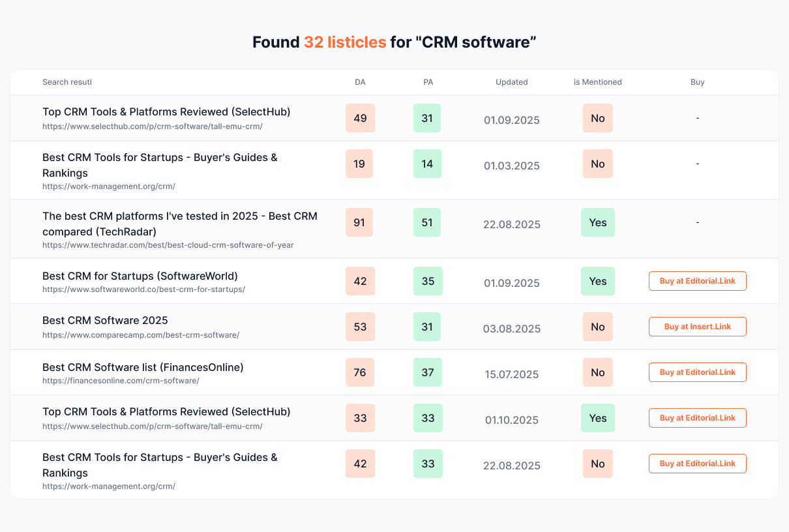Visit the comparecamp.com URL link

coord(140,335)
